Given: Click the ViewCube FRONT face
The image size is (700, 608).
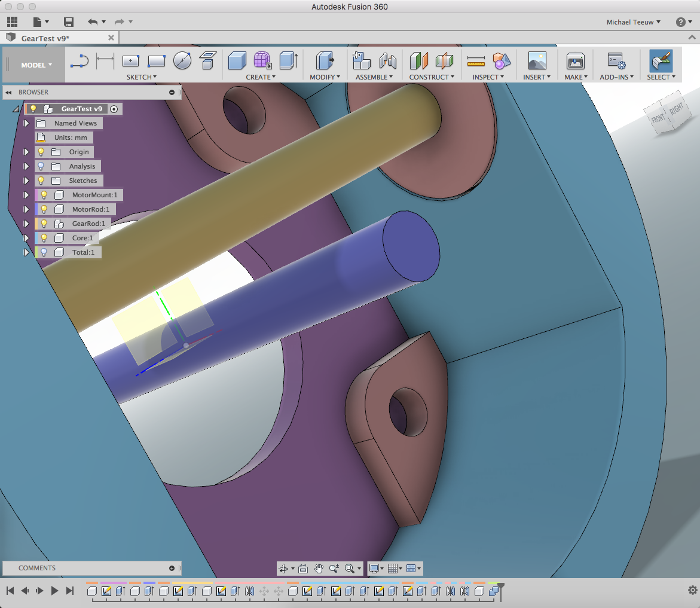Looking at the screenshot, I should click(658, 119).
